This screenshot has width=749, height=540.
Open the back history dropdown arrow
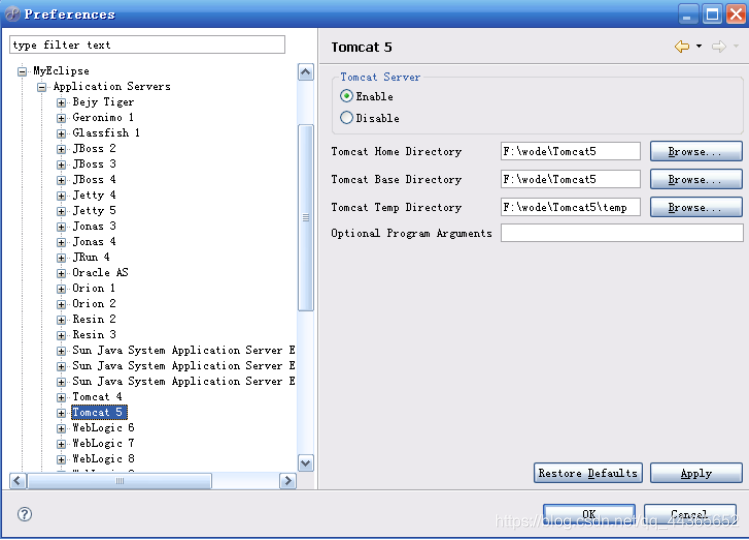click(699, 46)
